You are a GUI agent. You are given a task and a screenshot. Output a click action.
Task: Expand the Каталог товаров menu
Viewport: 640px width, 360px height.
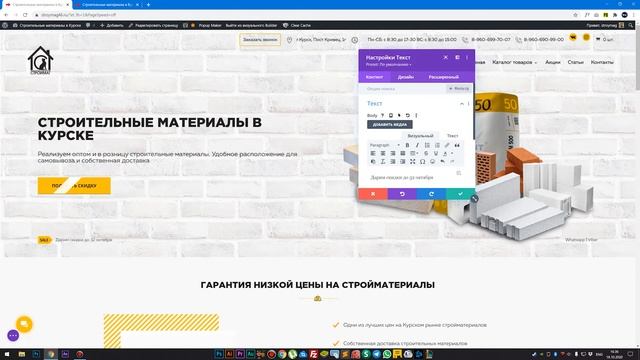point(514,62)
